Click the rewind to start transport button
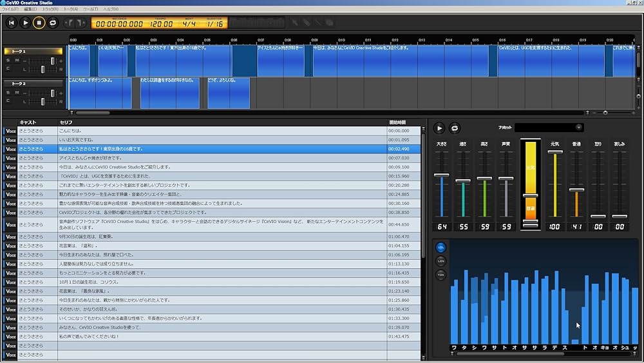 coord(12,23)
